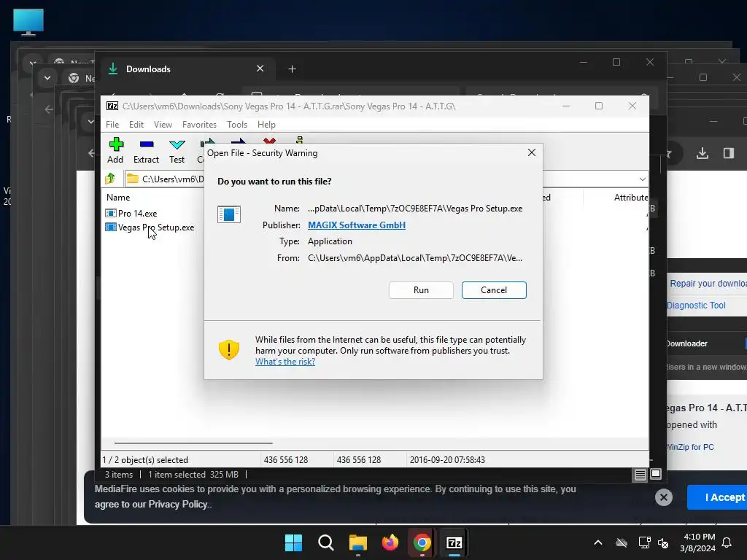The image size is (747, 560).
Task: Click the Attributes column header in 7-Zip
Action: (631, 197)
